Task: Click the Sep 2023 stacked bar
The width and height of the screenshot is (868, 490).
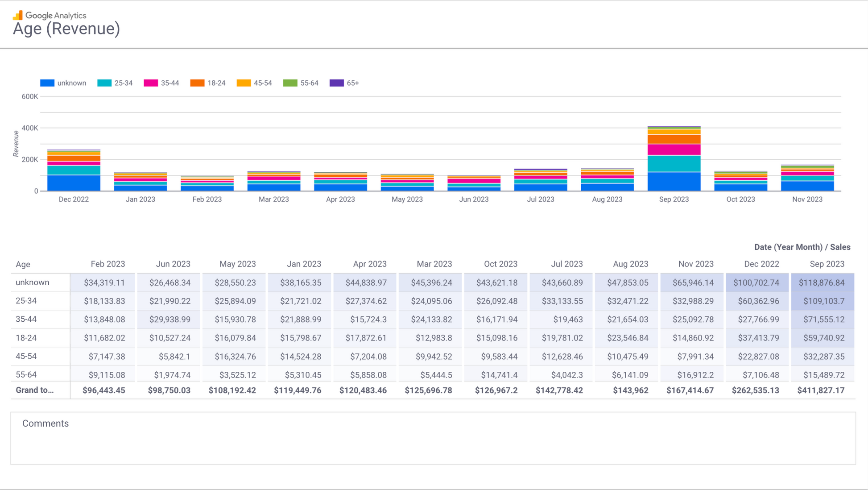Action: tap(674, 159)
